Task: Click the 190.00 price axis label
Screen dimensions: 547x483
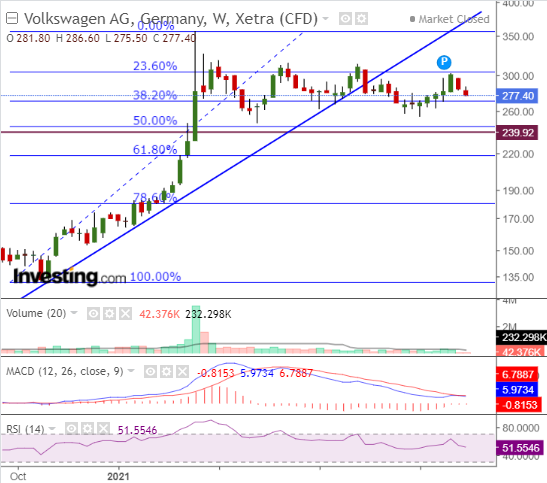Action: click(x=518, y=191)
